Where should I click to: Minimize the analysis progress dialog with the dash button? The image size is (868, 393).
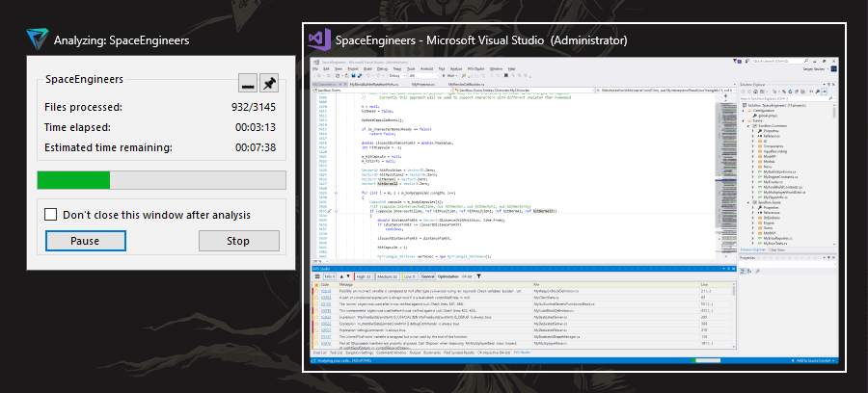point(248,83)
